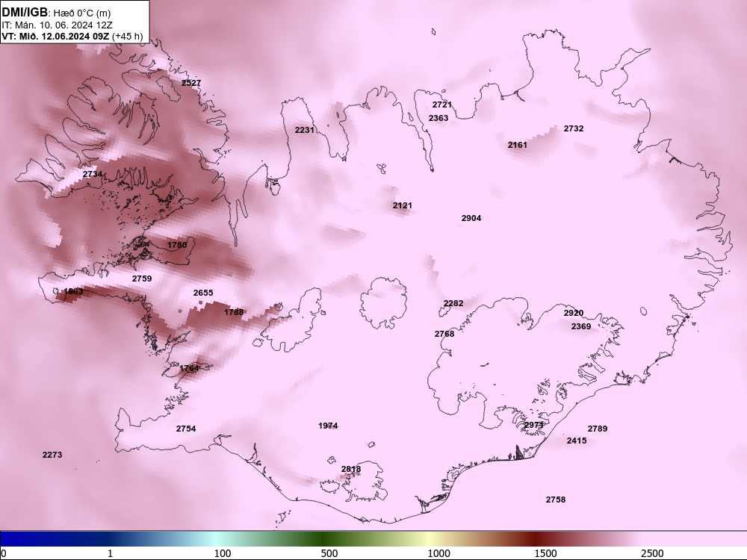Select the 2818 value near the glacier

351,469
